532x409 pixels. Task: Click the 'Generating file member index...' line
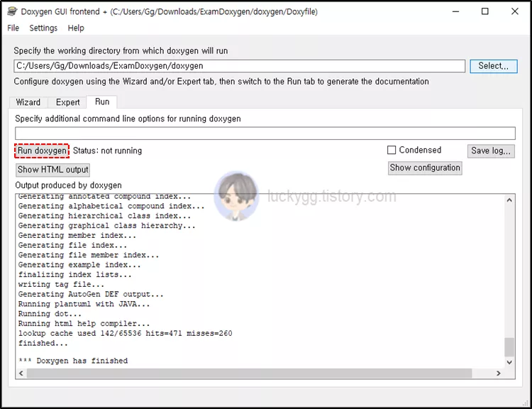pos(89,255)
